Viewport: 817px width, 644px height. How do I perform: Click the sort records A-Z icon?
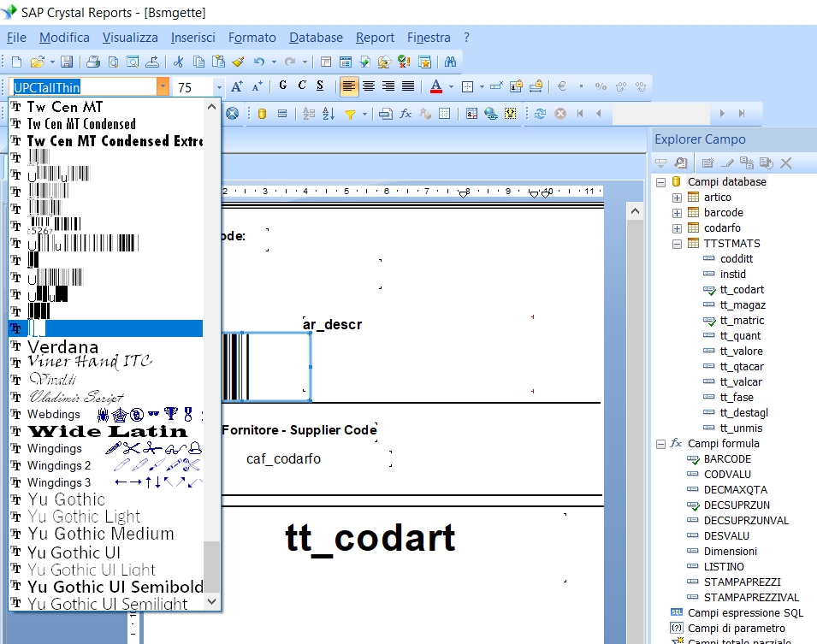(329, 114)
